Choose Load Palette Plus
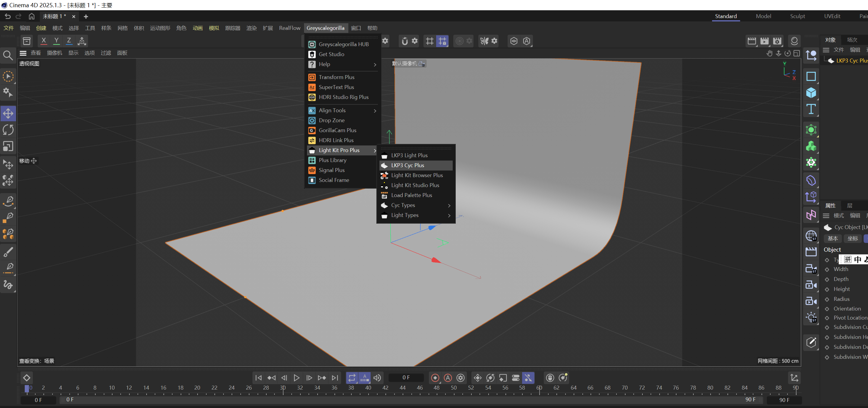Image resolution: width=868 pixels, height=408 pixels. tap(416, 196)
